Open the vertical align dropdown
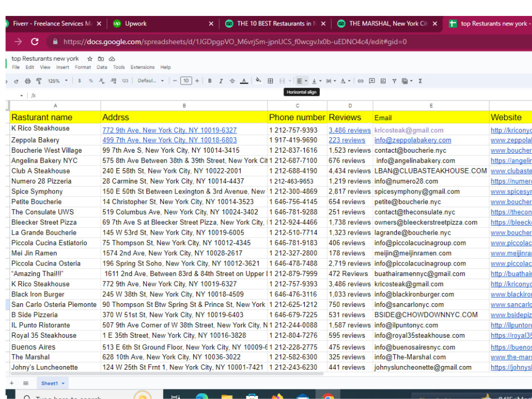The image size is (532, 399). pyautogui.click(x=317, y=81)
